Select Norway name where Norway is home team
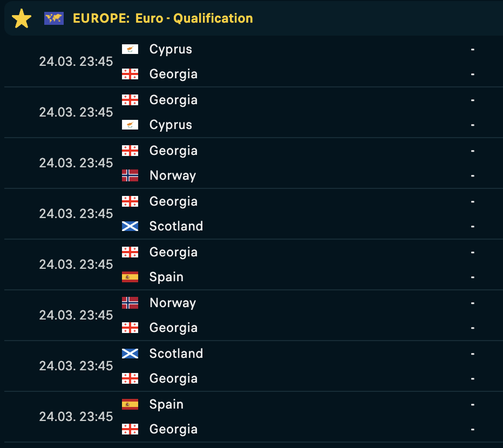503x448 pixels. pyautogui.click(x=173, y=303)
